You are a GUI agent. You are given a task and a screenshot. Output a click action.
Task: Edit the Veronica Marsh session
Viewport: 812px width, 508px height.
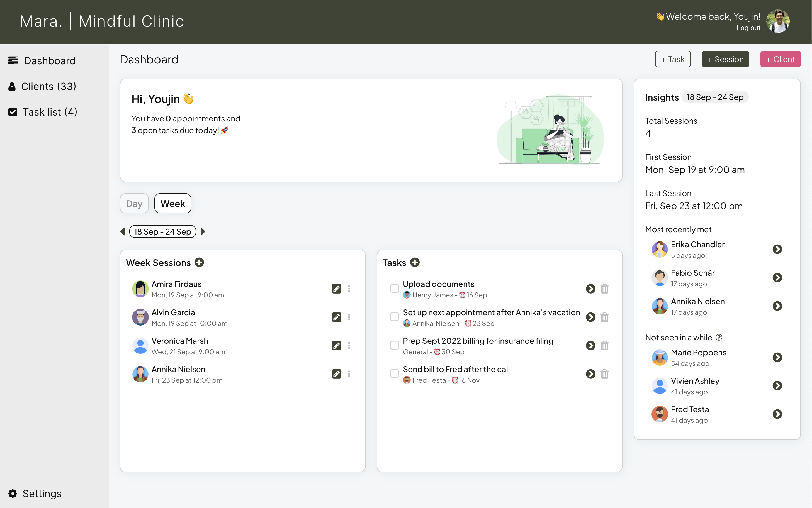(336, 345)
